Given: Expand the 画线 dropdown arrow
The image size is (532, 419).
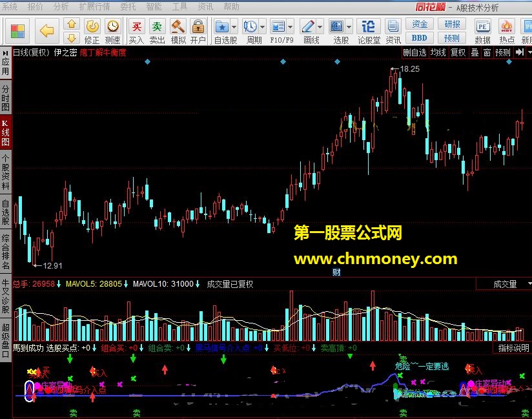Looking at the screenshot, I should click(x=320, y=27).
